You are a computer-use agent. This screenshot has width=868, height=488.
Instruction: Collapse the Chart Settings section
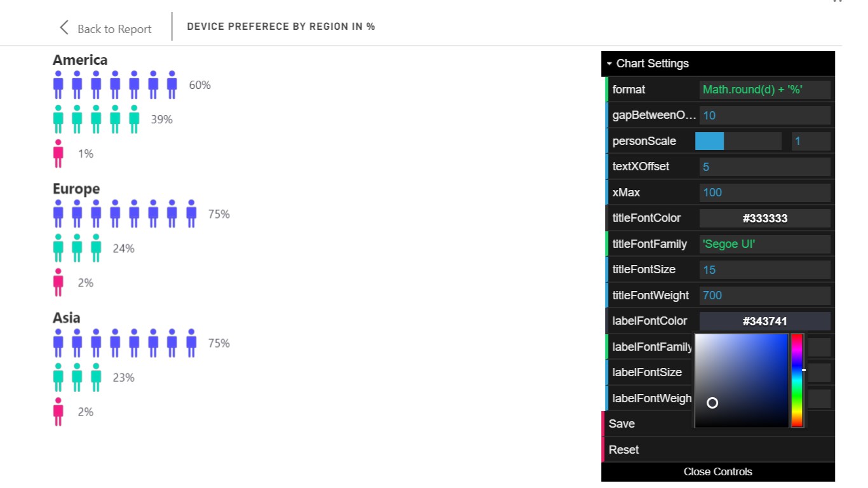(647, 64)
